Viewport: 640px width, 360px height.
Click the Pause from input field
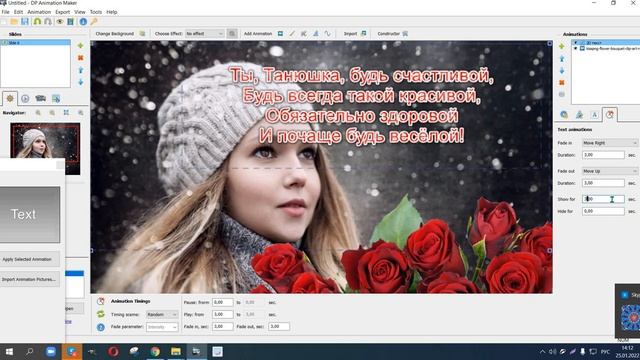tap(222, 302)
